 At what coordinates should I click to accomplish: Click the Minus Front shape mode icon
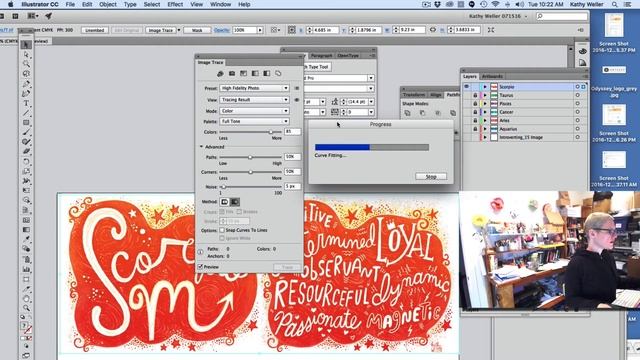click(422, 113)
